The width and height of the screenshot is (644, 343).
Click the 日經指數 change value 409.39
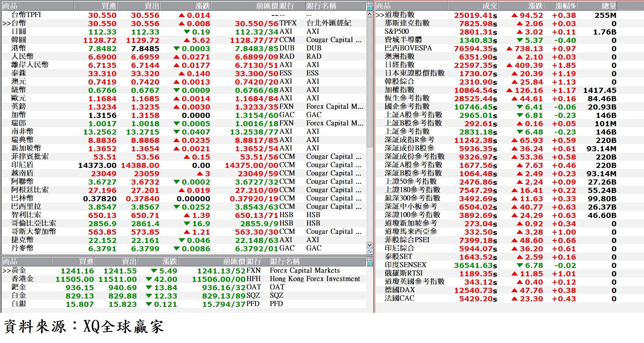point(529,65)
